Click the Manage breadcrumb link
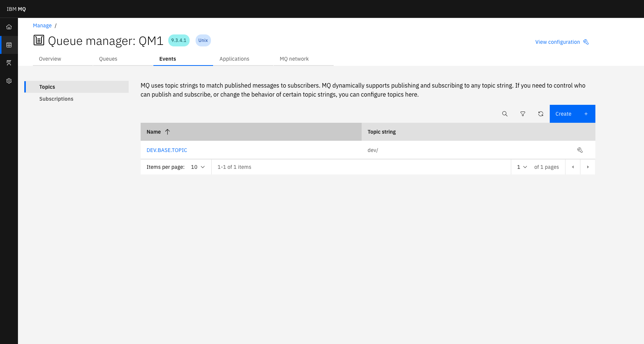This screenshot has width=644, height=344. 42,25
